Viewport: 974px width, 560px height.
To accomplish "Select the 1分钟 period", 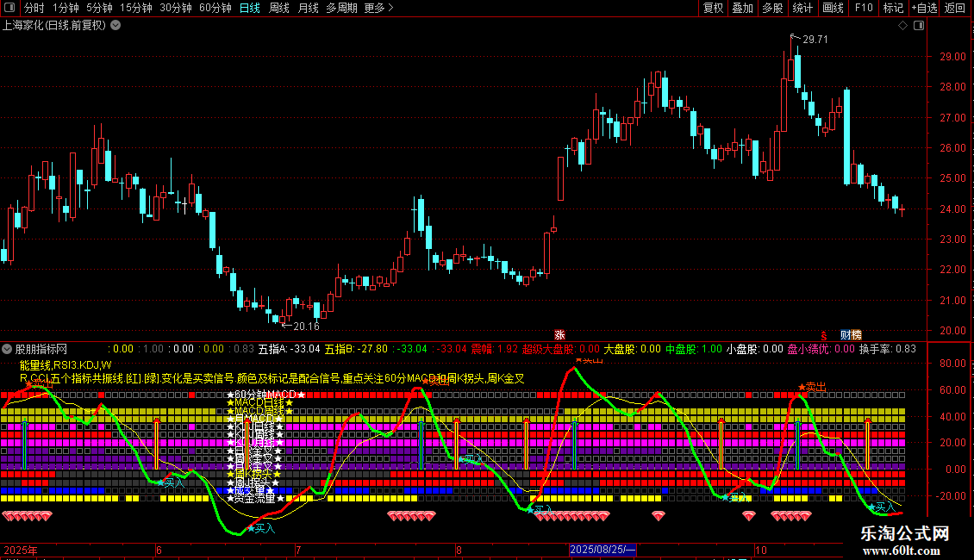I will click(x=66, y=8).
